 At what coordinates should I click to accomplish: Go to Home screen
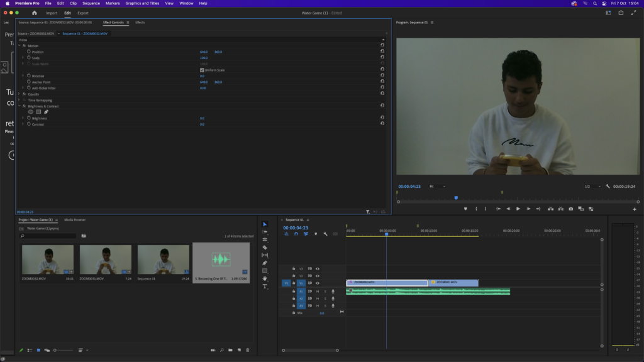coord(35,13)
